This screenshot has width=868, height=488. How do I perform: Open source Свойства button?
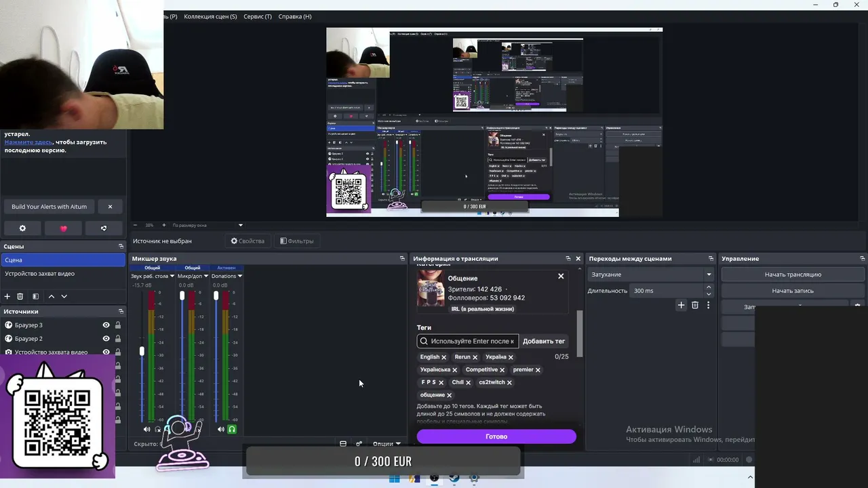point(248,241)
